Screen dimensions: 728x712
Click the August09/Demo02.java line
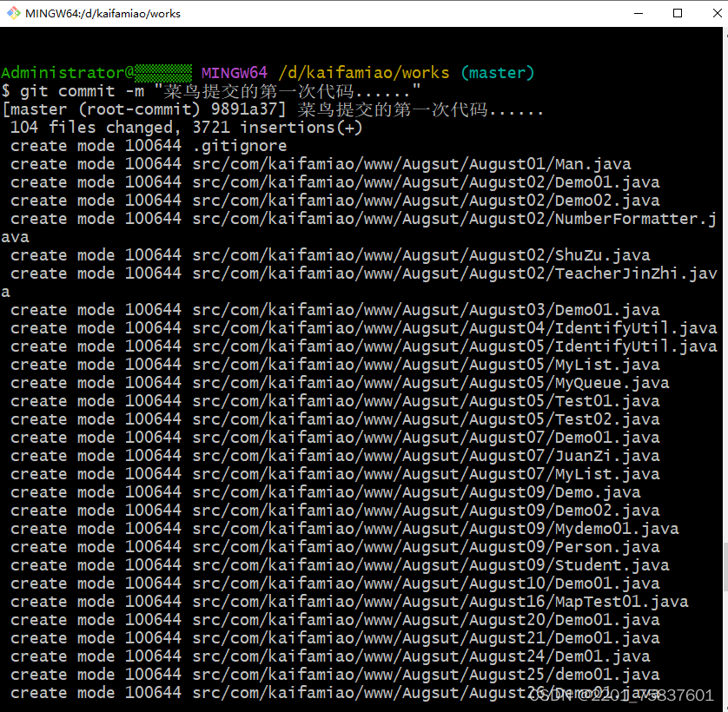point(334,511)
